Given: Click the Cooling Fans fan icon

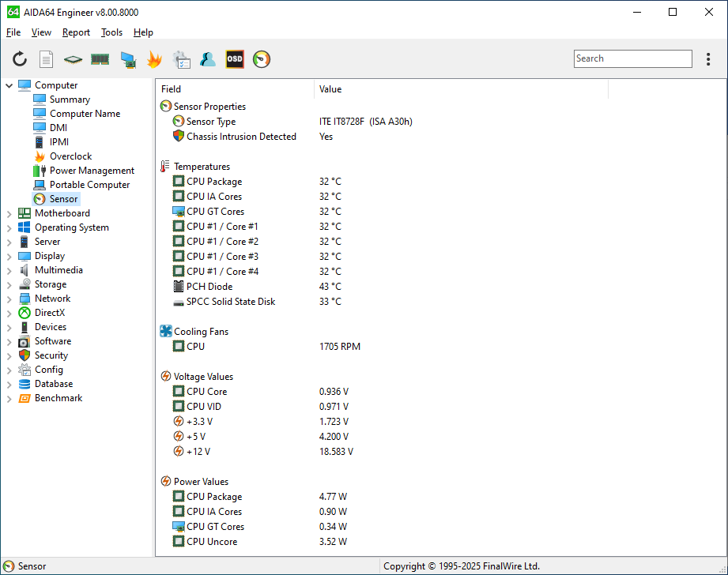Looking at the screenshot, I should pos(166,332).
